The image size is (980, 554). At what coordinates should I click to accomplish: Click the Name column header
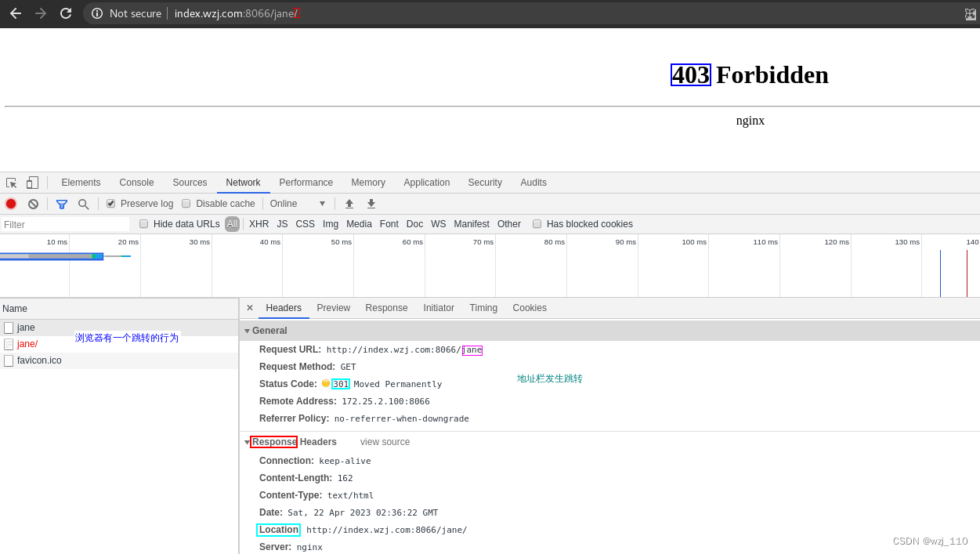119,309
